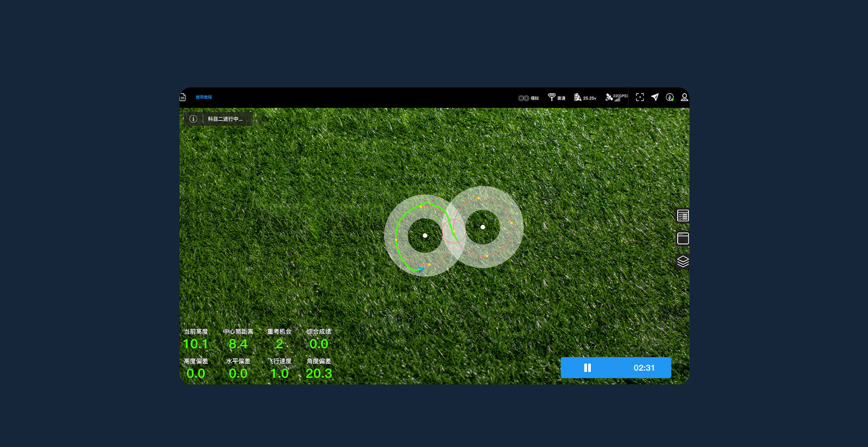Click the circular icon with green dot
Viewport: 868px width, 447px height.
coord(670,97)
